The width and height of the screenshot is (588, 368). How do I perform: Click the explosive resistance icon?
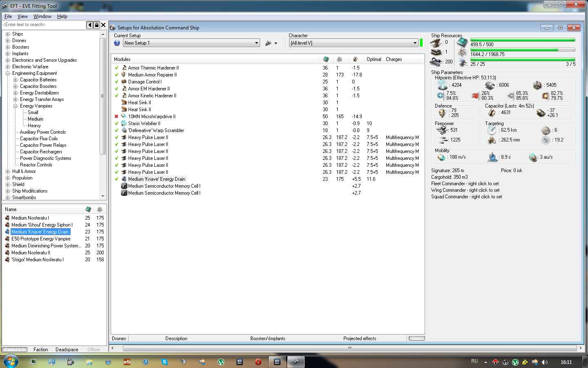[x=545, y=96]
